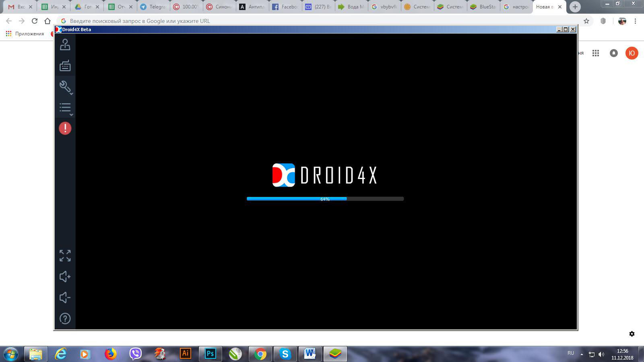Close the Gmail tab
This screenshot has width=644, height=362.
pyautogui.click(x=31, y=7)
